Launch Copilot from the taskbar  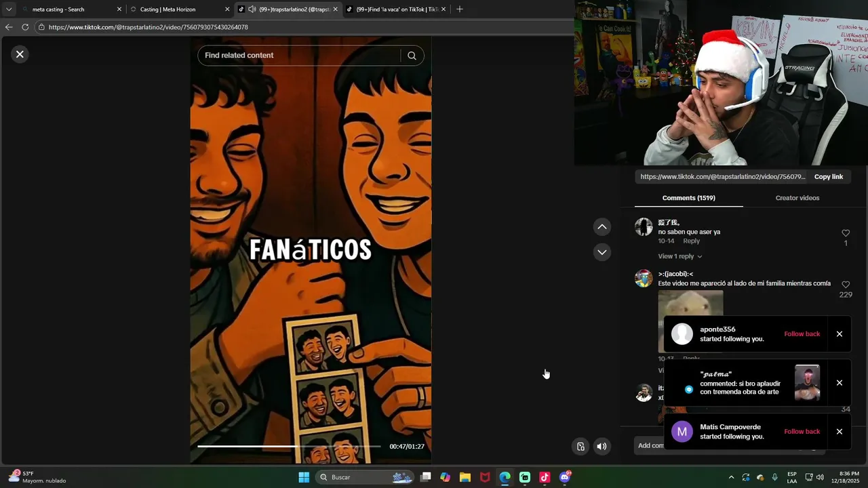(x=445, y=477)
